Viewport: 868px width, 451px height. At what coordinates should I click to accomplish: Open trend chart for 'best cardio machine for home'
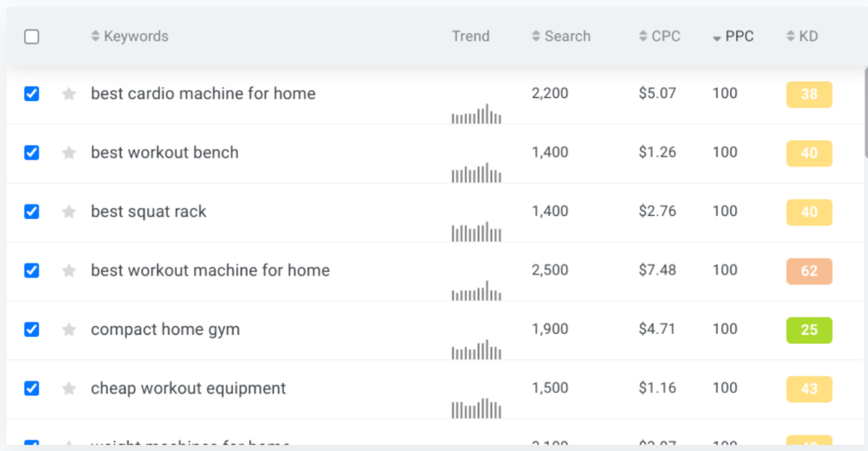(x=476, y=114)
